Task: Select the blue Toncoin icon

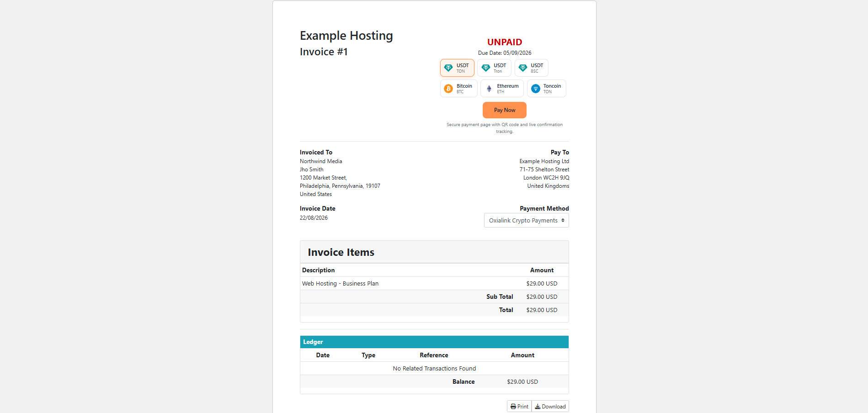Action: [536, 89]
